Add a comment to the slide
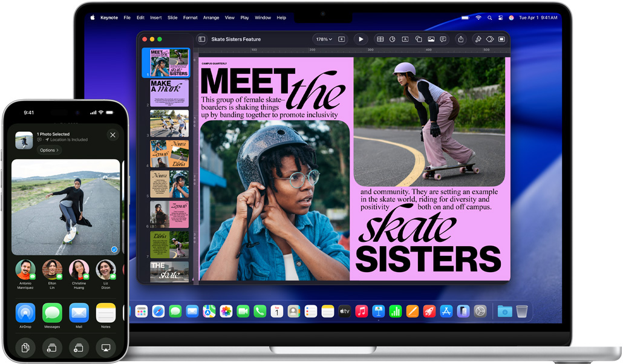Viewport: 623px width, 364px height. click(x=443, y=39)
